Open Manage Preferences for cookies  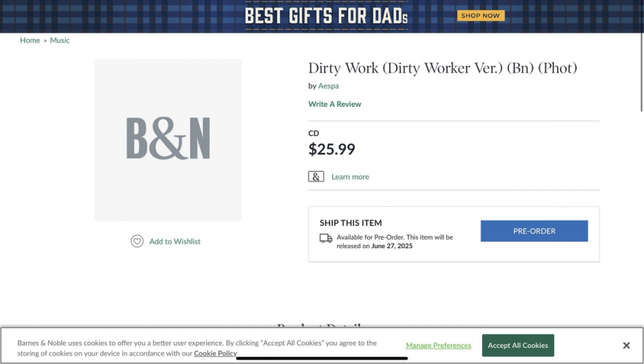coord(439,345)
